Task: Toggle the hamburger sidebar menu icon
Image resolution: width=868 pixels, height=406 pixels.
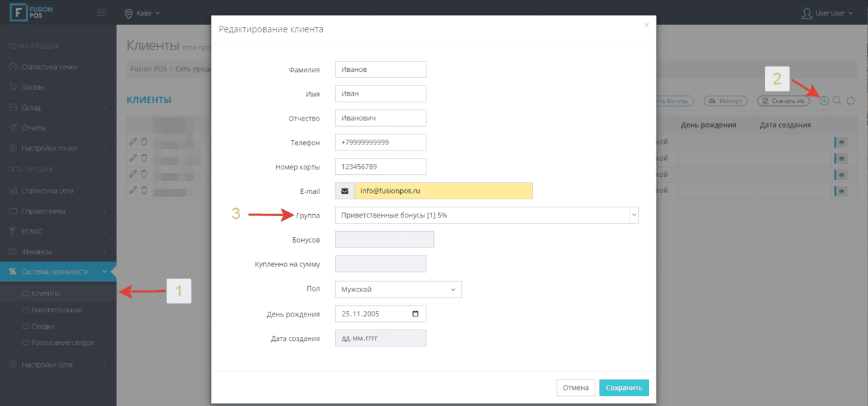Action: pyautogui.click(x=102, y=12)
